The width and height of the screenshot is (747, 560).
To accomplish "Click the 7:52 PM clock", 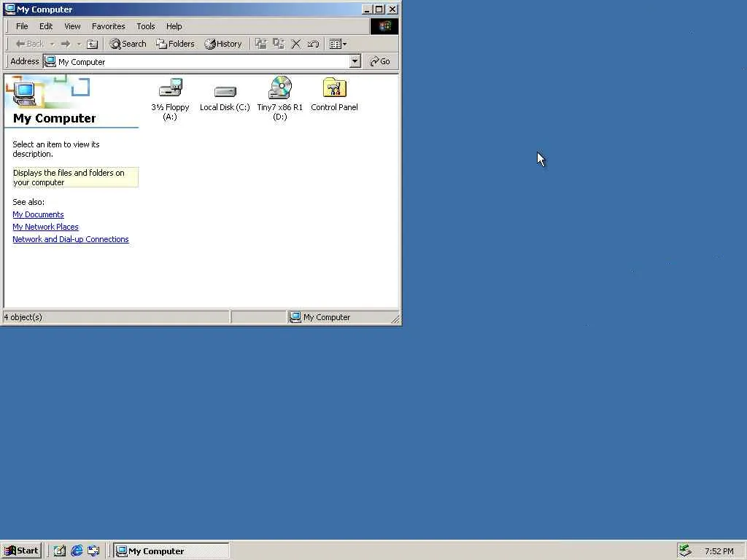I will [719, 551].
